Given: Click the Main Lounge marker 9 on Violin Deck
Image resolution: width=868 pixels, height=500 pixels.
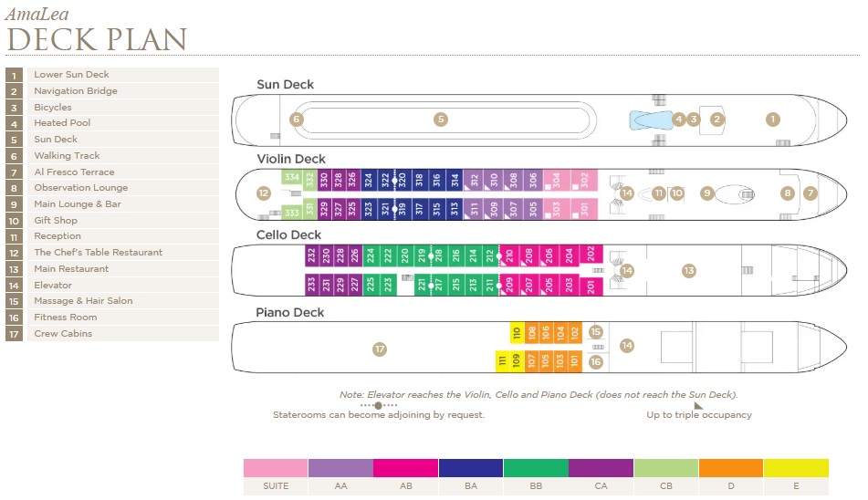Looking at the screenshot, I should 706,193.
